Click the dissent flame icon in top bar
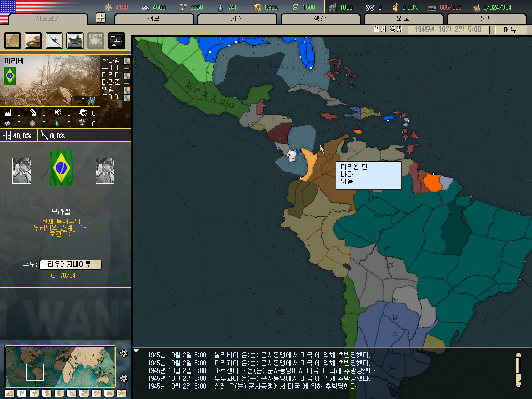The image size is (532, 399). coord(395,7)
